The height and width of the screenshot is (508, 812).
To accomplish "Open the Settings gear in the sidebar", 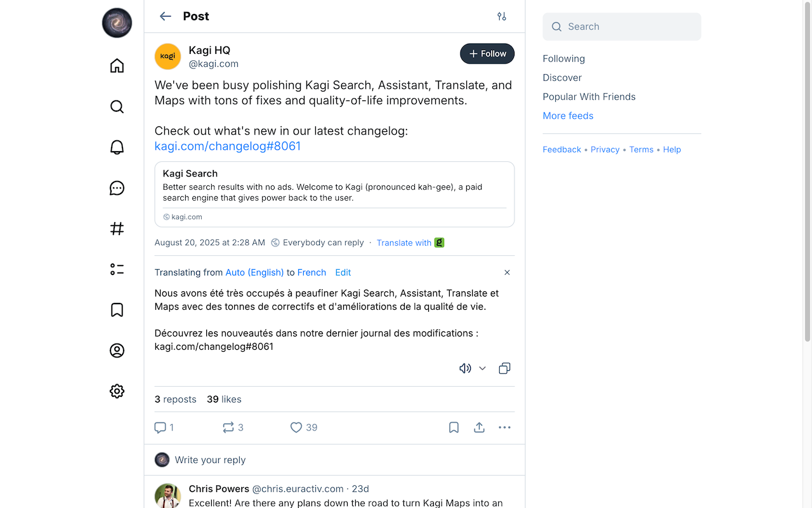I will [x=117, y=391].
